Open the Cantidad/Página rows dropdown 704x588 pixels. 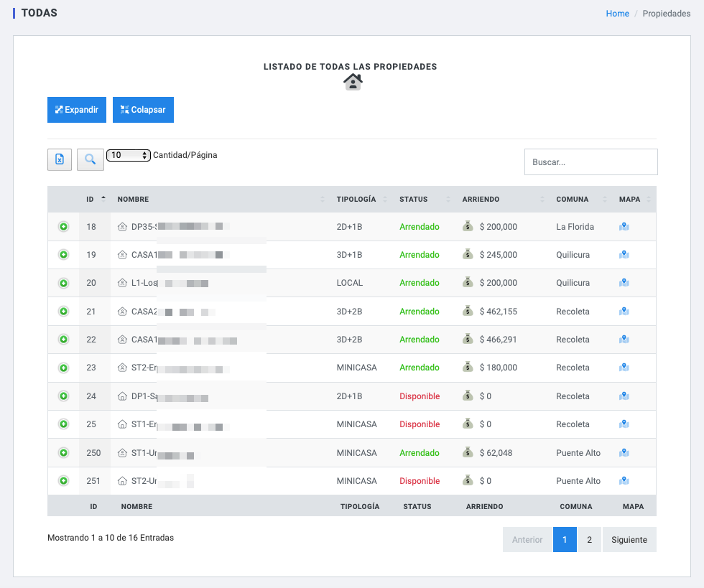click(x=129, y=155)
